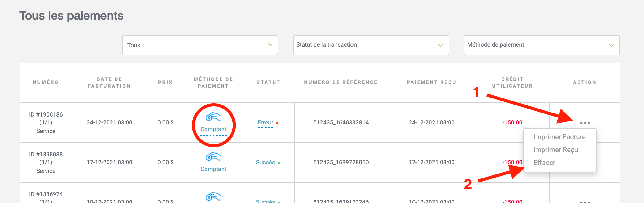Click the green success dot beside Succès

pyautogui.click(x=279, y=163)
